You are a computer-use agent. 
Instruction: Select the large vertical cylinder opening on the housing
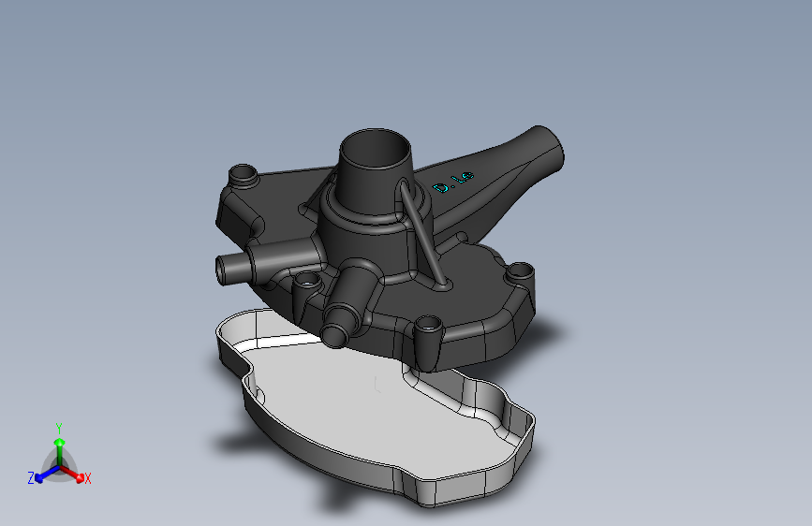click(x=375, y=149)
